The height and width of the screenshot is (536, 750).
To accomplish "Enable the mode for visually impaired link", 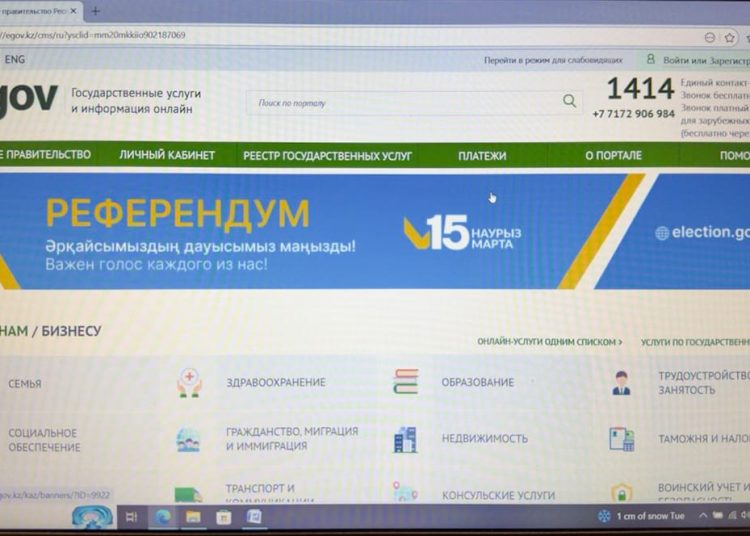I will (x=553, y=60).
